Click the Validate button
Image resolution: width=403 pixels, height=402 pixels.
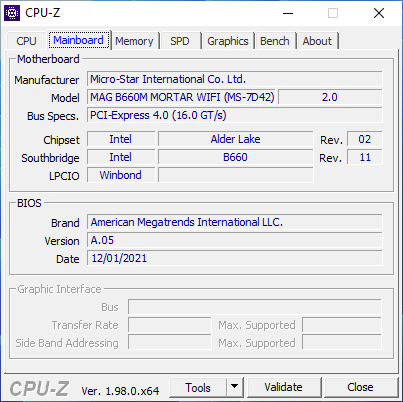click(284, 387)
